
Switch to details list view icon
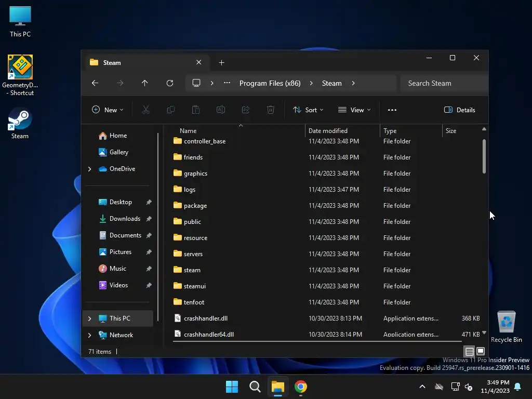pyautogui.click(x=469, y=351)
